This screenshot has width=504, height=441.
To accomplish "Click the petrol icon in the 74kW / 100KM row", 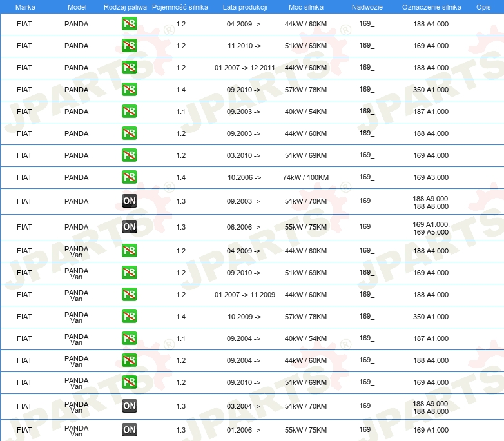I will coord(129,177).
